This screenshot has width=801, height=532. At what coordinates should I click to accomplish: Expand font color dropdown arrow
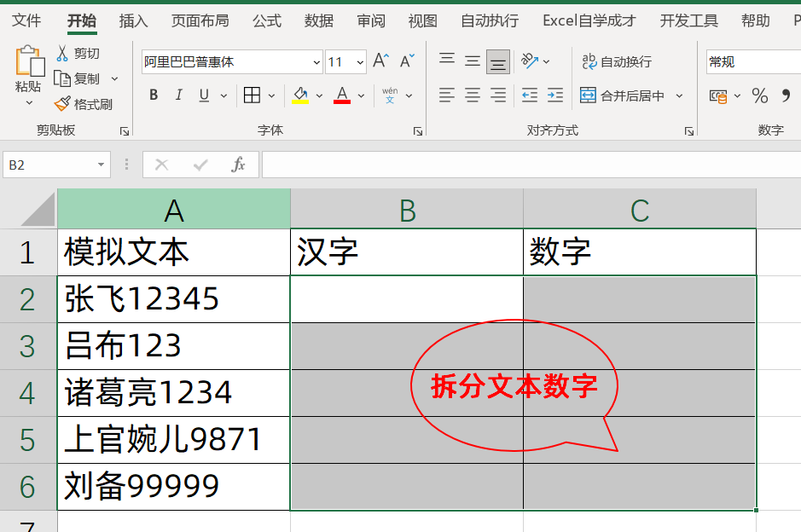coord(361,95)
